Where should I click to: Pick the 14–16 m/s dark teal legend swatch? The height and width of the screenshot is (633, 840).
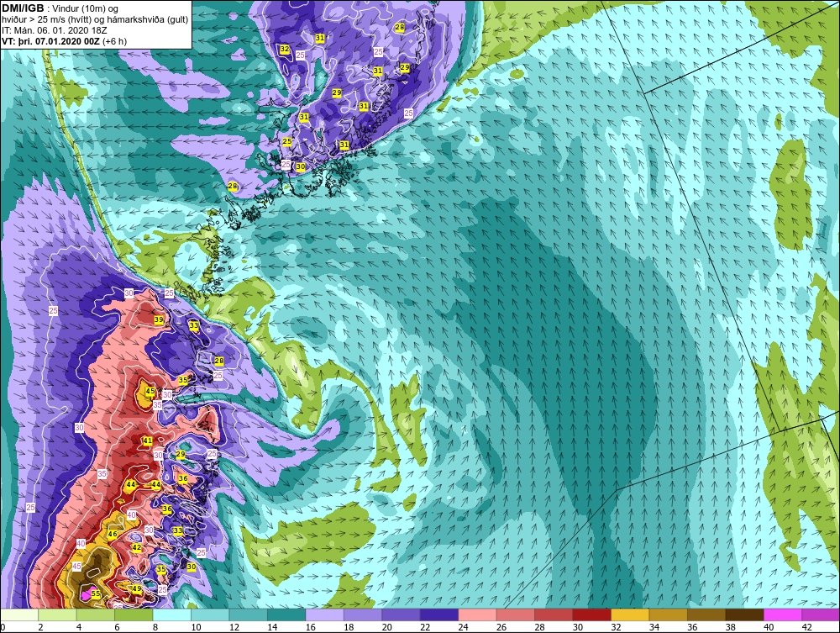[x=286, y=615]
